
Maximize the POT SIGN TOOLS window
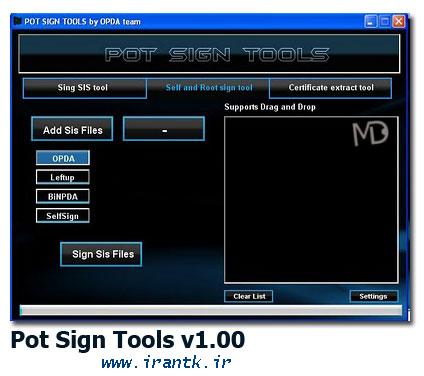385,22
